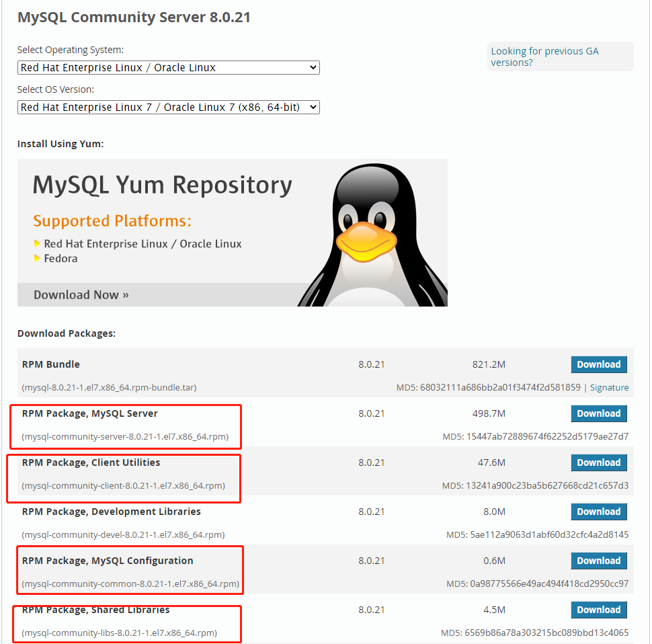Screen dimensions: 652x644
Task: Download the MySQL Configuration RPM package
Action: pos(599,561)
